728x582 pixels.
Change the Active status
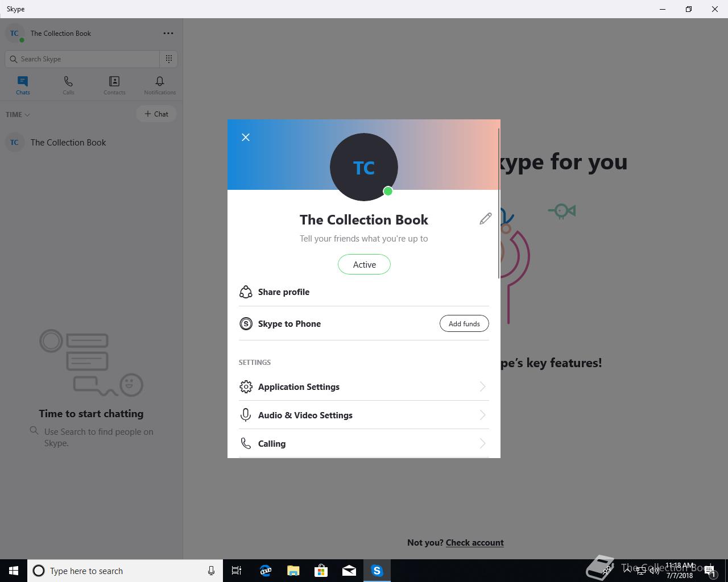point(364,264)
